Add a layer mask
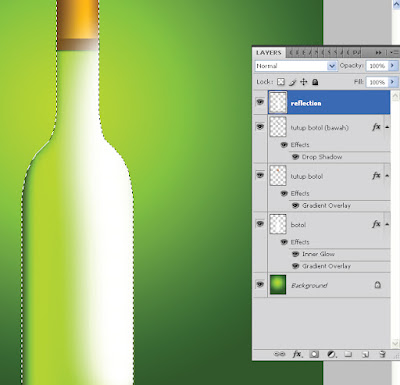400x385 pixels. 314,354
